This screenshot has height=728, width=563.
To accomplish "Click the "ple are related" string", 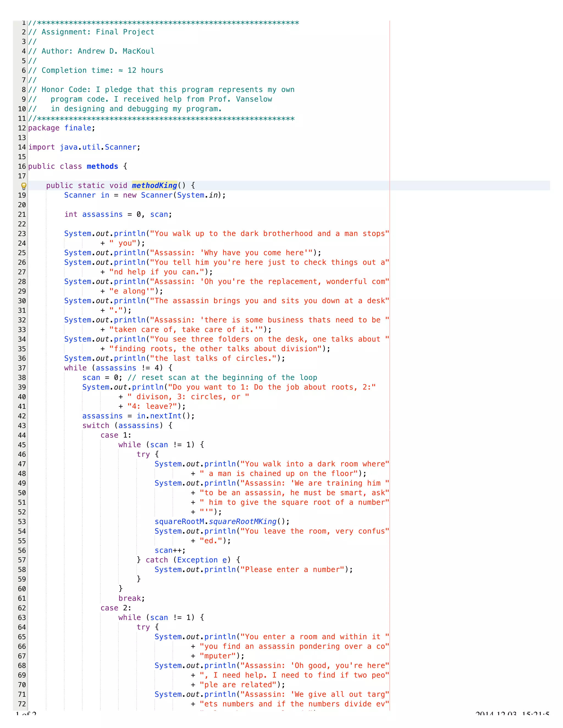I will point(238,685).
